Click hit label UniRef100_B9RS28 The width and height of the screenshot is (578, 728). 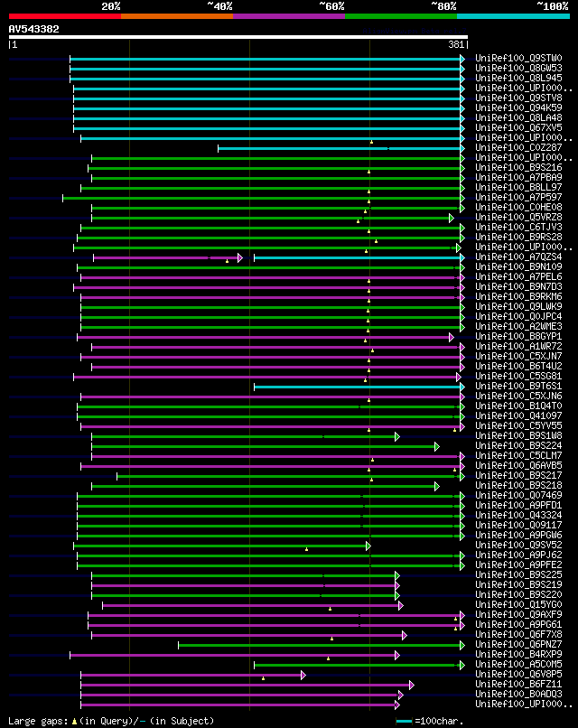[518, 238]
